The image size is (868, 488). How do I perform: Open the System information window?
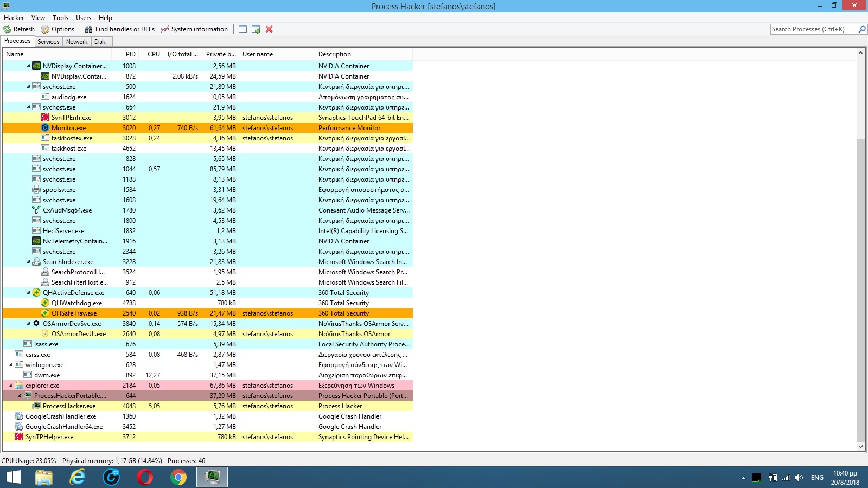194,29
